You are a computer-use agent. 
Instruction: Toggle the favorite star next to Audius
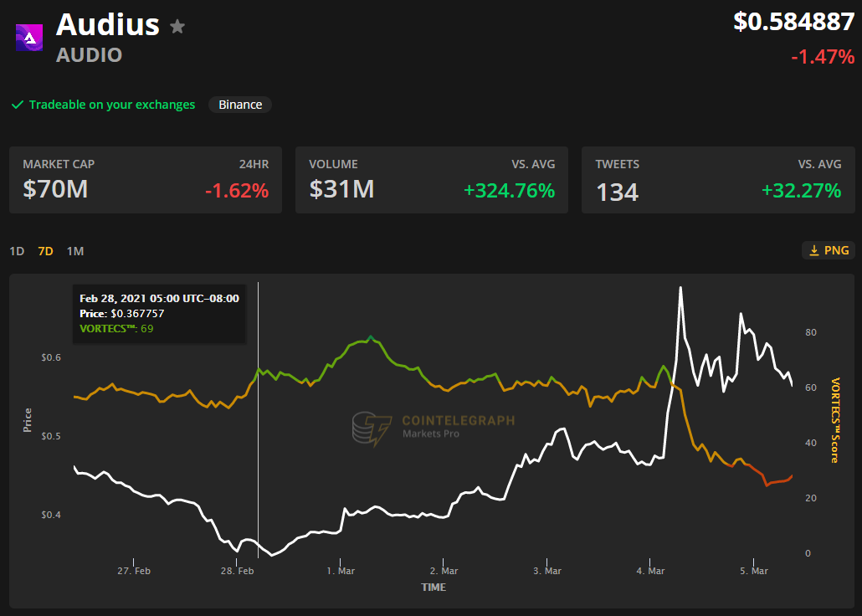(177, 27)
